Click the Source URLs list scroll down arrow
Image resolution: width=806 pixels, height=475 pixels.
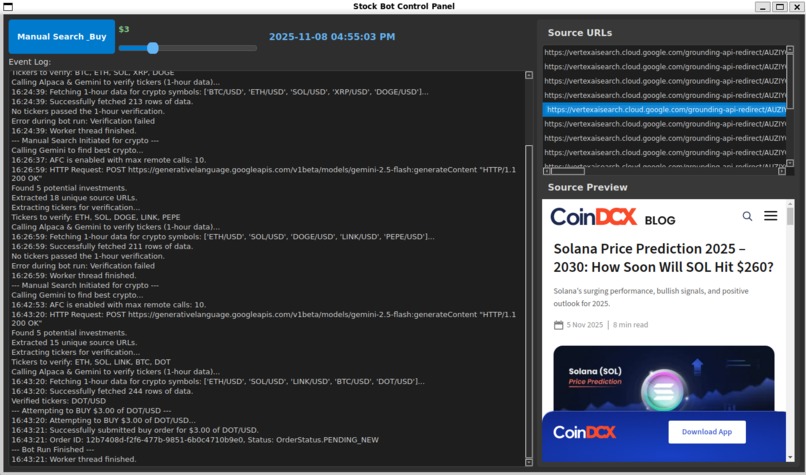(x=790, y=163)
